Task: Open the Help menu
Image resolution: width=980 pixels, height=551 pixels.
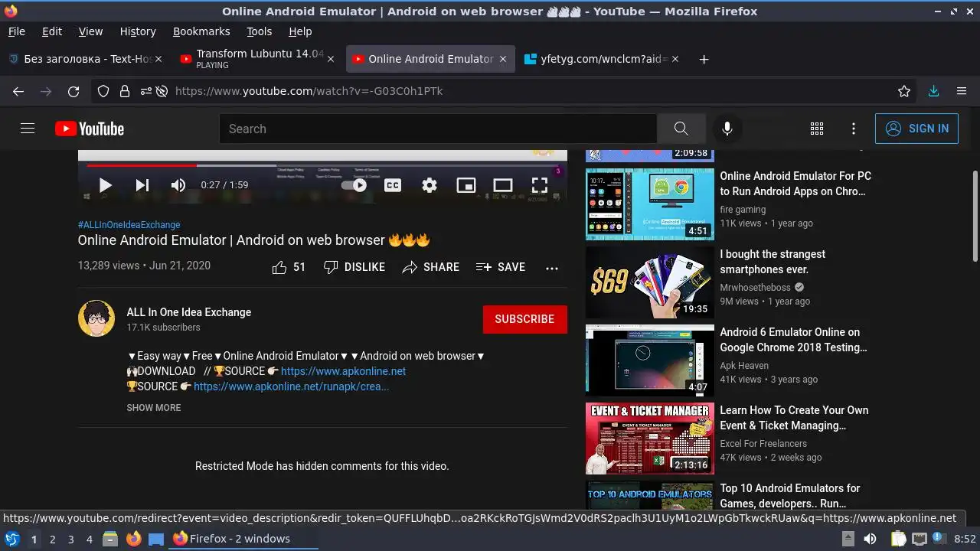Action: pos(300,31)
